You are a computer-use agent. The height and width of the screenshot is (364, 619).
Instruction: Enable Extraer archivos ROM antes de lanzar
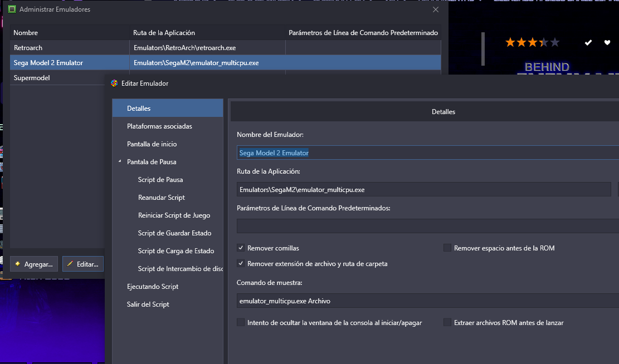click(x=447, y=323)
